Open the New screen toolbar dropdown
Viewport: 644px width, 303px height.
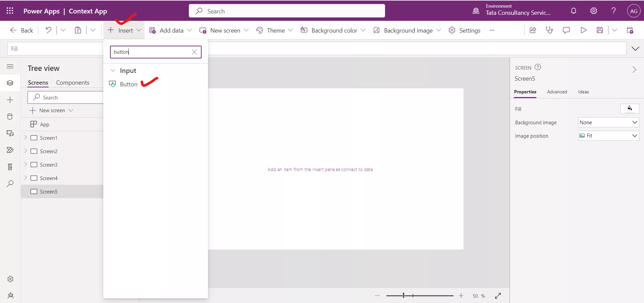[224, 30]
